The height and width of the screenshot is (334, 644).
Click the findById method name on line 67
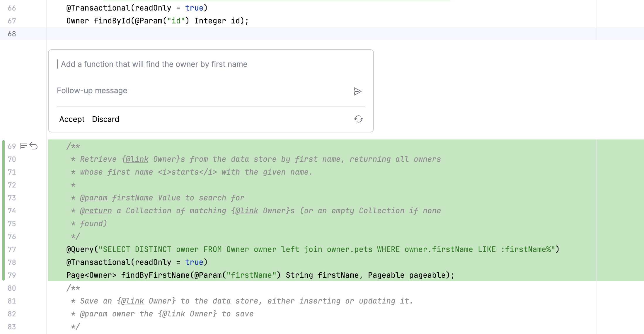coord(112,21)
